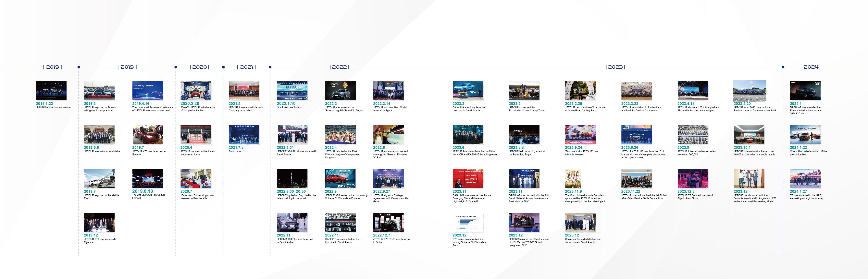Click the year label above the 2018.1.22 entry
The height and width of the screenshot is (279, 868).
tap(53, 67)
